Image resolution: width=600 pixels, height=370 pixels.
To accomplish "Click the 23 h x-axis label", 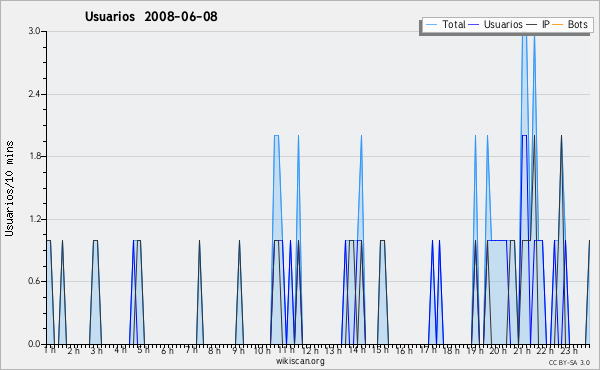I will coord(569,350).
